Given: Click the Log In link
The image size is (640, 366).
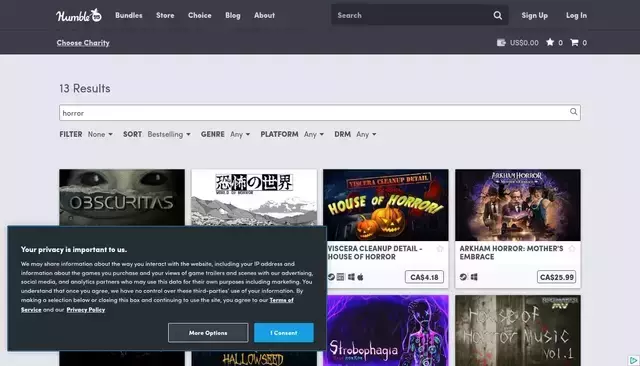Looking at the screenshot, I should [x=576, y=16].
